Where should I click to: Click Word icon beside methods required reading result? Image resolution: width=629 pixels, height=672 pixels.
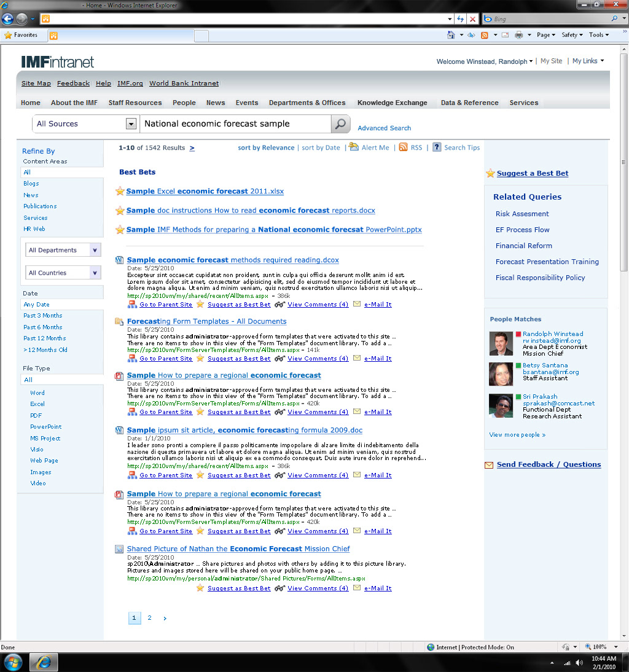point(120,260)
